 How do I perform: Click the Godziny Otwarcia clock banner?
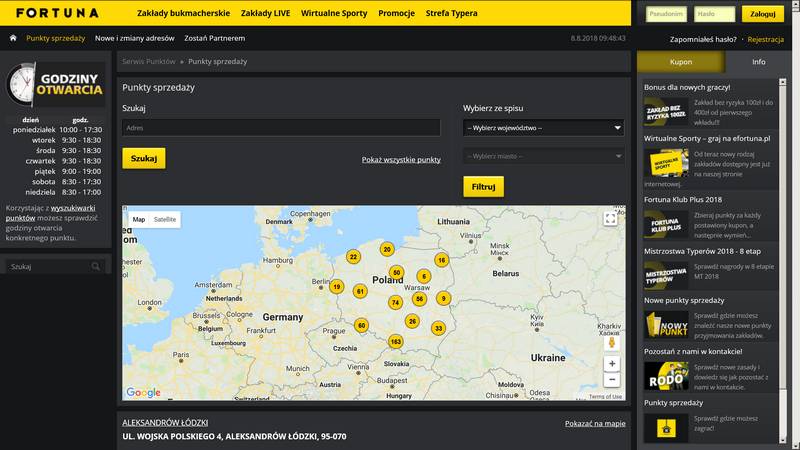coord(56,85)
